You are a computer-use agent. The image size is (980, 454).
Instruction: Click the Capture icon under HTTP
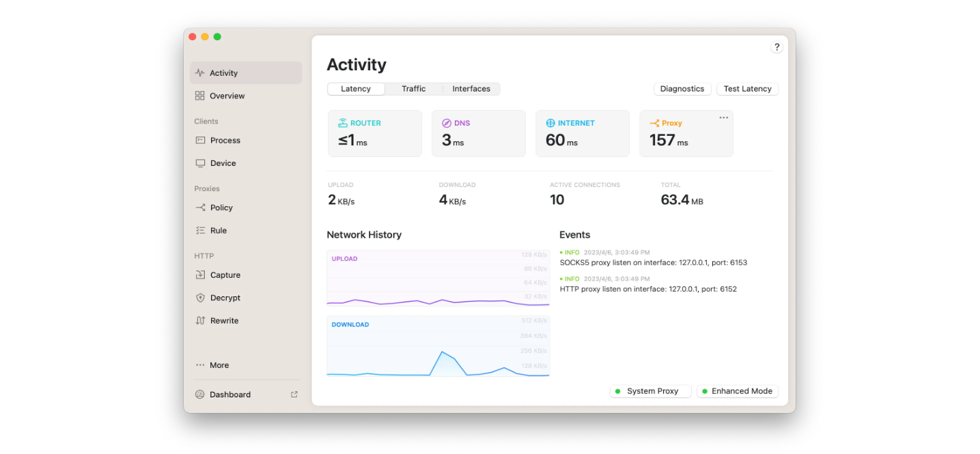click(200, 275)
